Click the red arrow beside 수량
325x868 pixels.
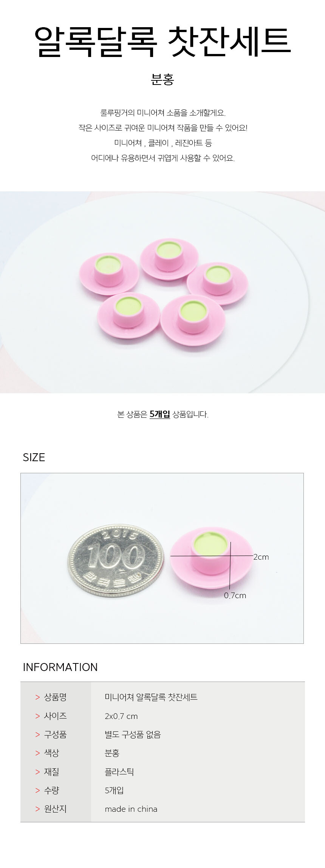pos(37,790)
